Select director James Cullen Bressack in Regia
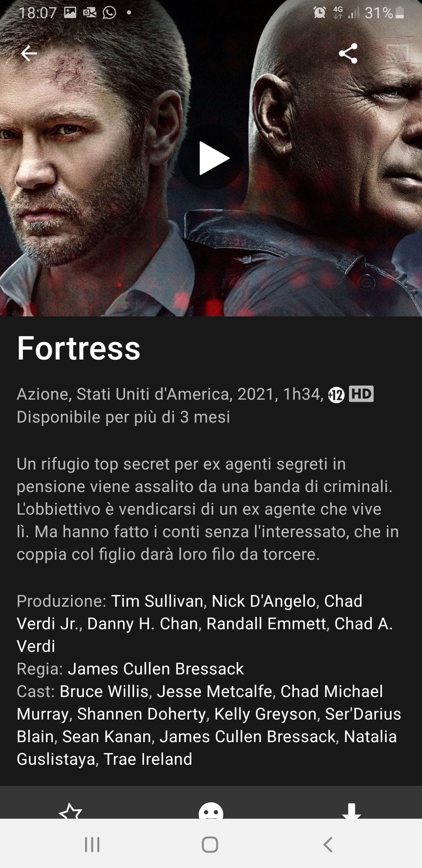 156,669
